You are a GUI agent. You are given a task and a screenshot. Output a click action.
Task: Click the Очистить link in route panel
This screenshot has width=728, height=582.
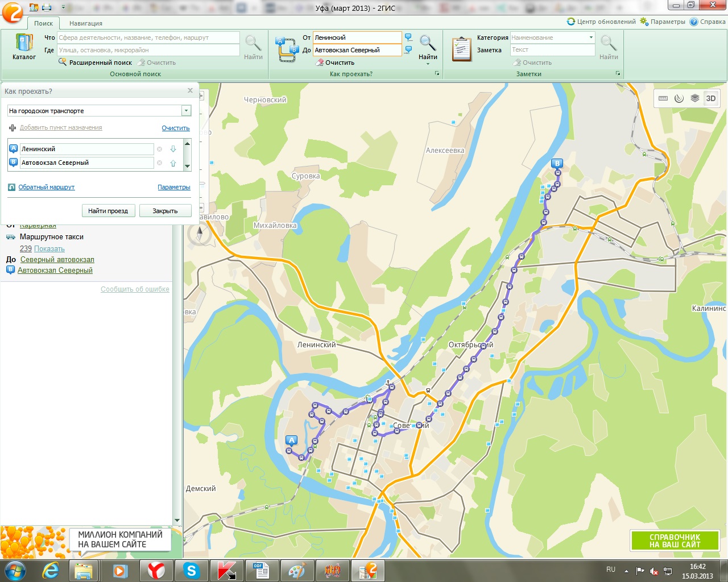[176, 128]
